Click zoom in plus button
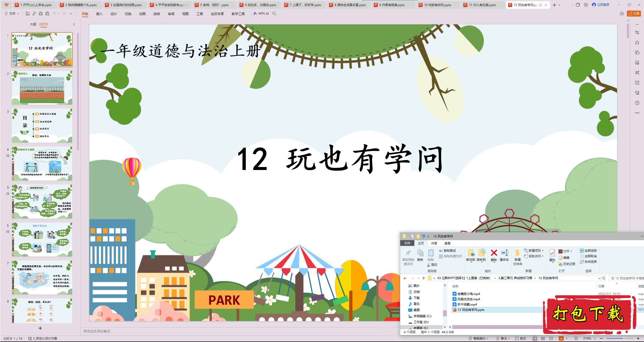The image size is (644, 342). coord(638,338)
